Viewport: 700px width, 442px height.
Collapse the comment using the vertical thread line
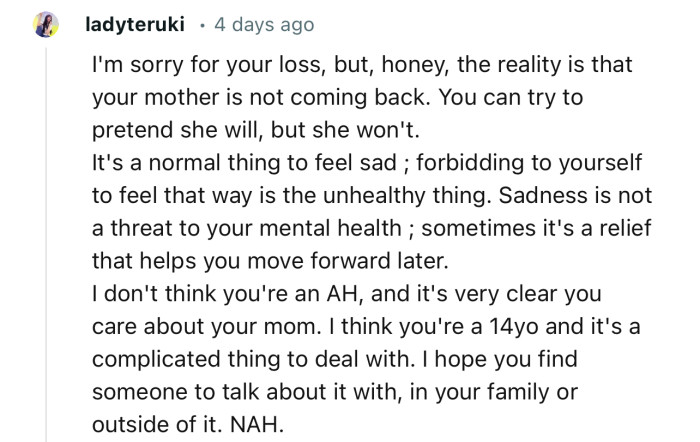(46, 250)
